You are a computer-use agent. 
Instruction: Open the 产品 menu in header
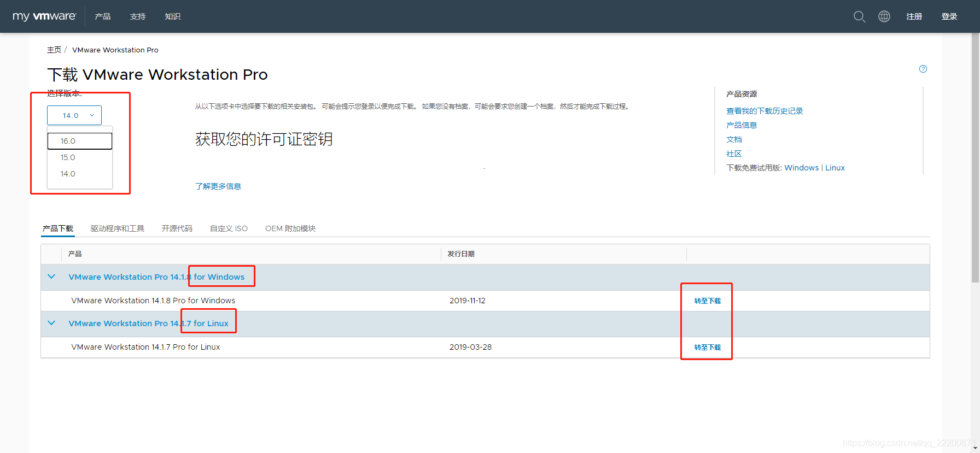(x=102, y=16)
